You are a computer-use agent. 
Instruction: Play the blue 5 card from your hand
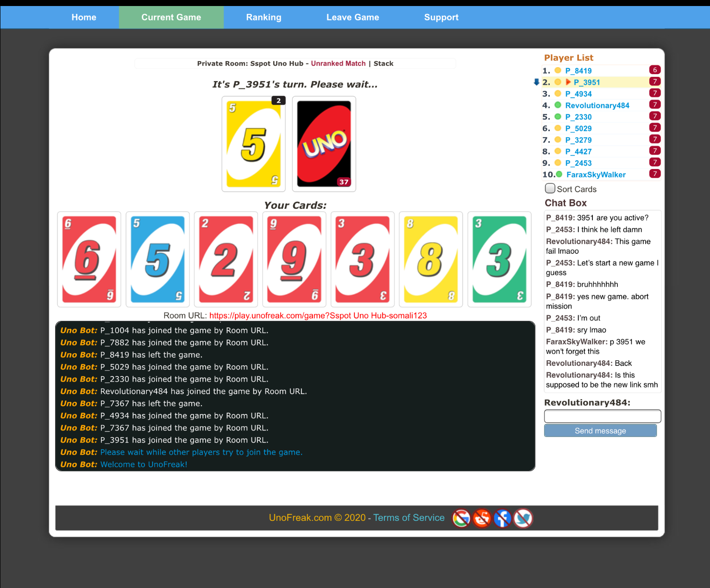pyautogui.click(x=157, y=259)
